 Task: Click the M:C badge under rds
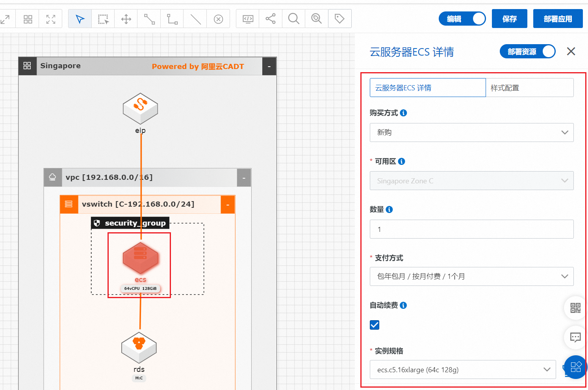[139, 378]
